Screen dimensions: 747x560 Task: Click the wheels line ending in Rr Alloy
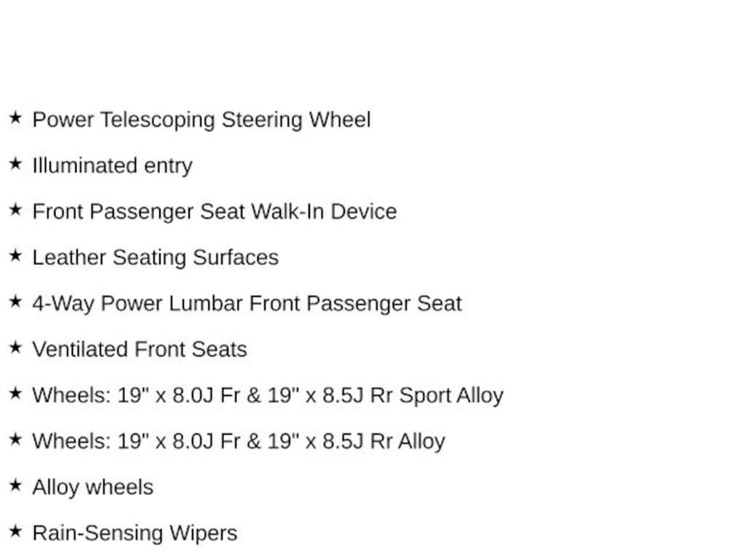click(239, 441)
